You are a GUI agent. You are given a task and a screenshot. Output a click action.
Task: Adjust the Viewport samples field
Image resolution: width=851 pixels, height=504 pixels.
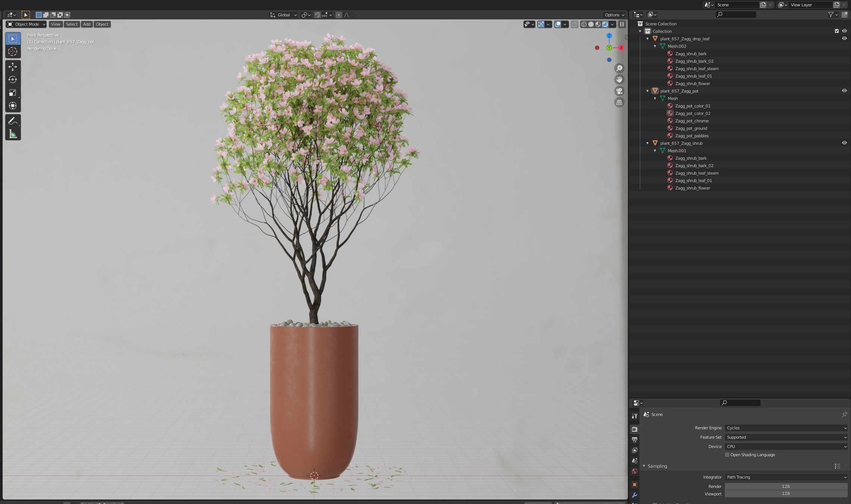pyautogui.click(x=786, y=494)
